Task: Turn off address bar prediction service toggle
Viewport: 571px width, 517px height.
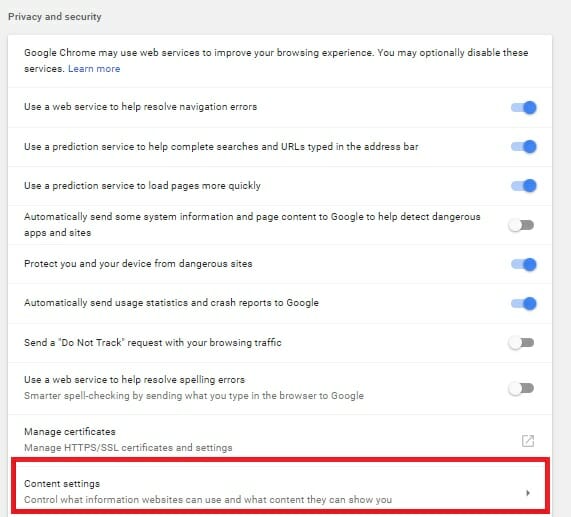Action: pyautogui.click(x=523, y=147)
